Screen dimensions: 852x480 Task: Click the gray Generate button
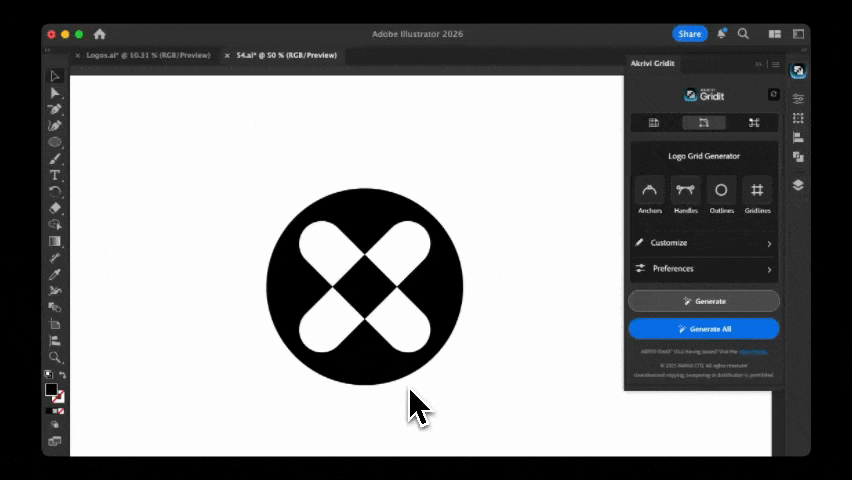click(704, 301)
